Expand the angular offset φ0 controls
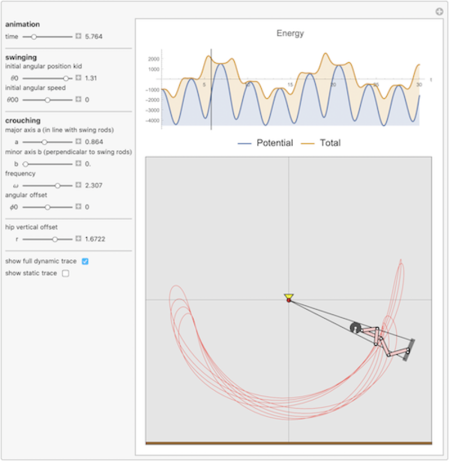The image size is (450, 462). pyautogui.click(x=78, y=207)
